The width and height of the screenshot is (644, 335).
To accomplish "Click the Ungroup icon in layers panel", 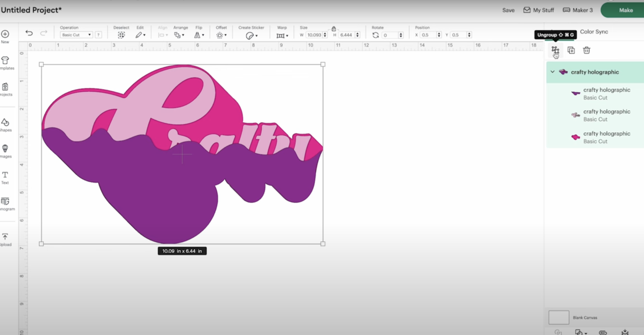I will pos(555,50).
